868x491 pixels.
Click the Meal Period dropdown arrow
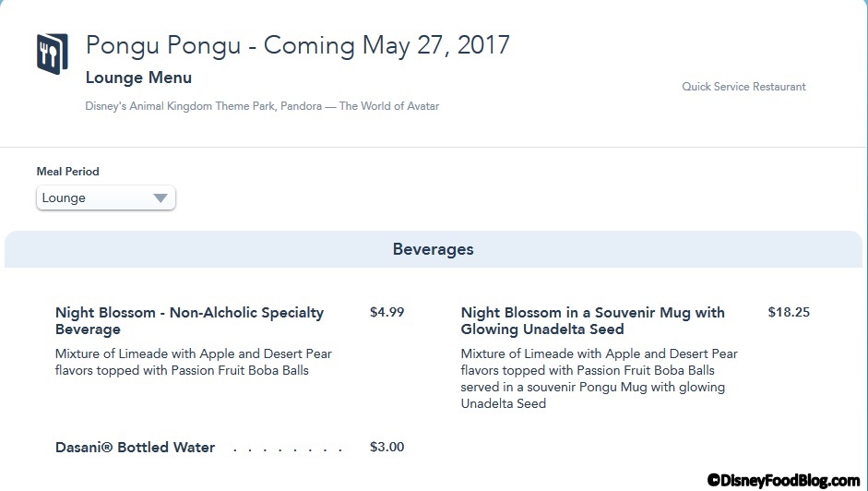pyautogui.click(x=161, y=198)
